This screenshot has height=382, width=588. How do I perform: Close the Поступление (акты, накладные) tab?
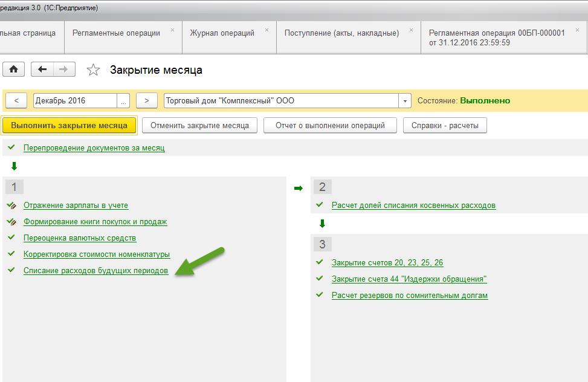tap(412, 30)
